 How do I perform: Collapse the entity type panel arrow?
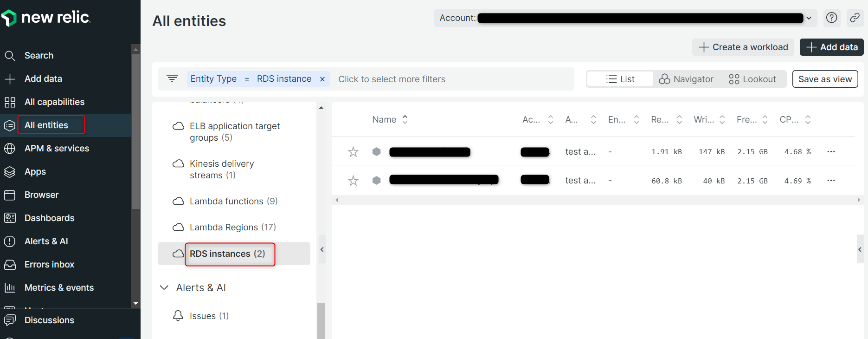(322, 249)
